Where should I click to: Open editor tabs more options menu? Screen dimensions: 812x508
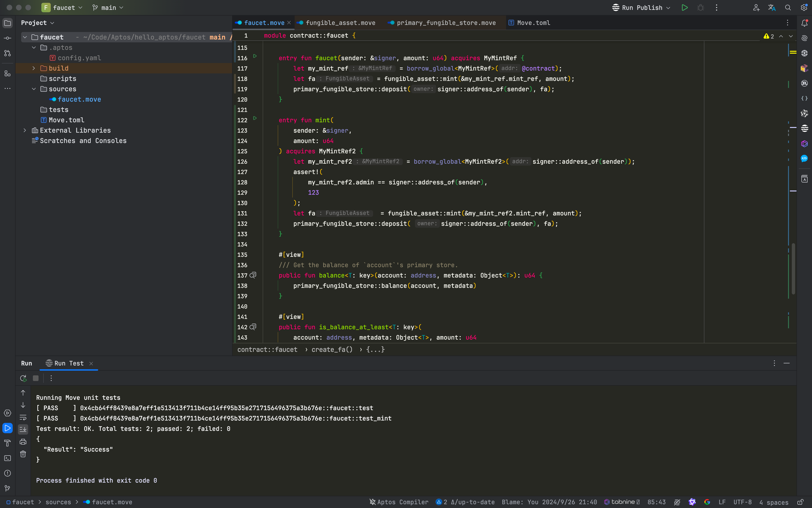click(x=788, y=23)
